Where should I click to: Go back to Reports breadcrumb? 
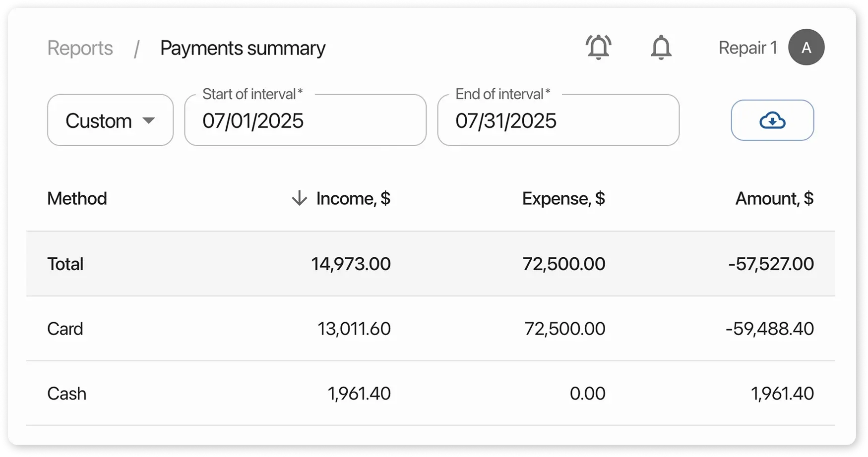80,48
